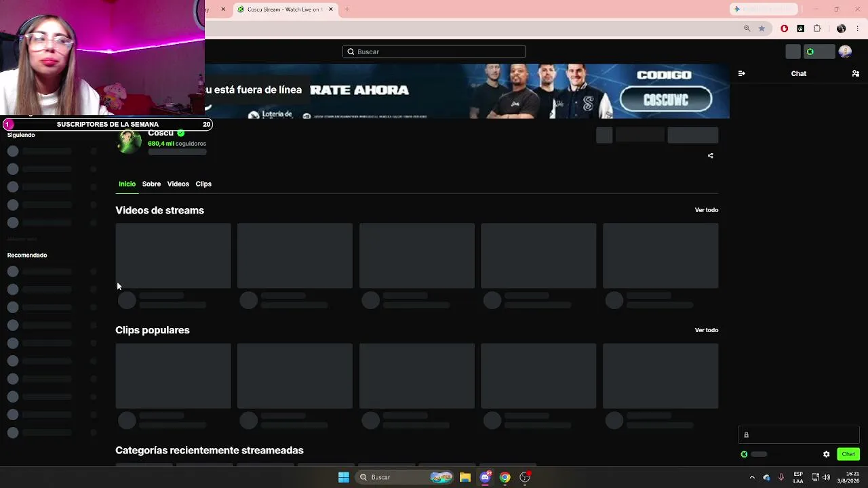The image size is (868, 488).
Task: Click Ver todo for Clips populares
Action: tap(706, 330)
